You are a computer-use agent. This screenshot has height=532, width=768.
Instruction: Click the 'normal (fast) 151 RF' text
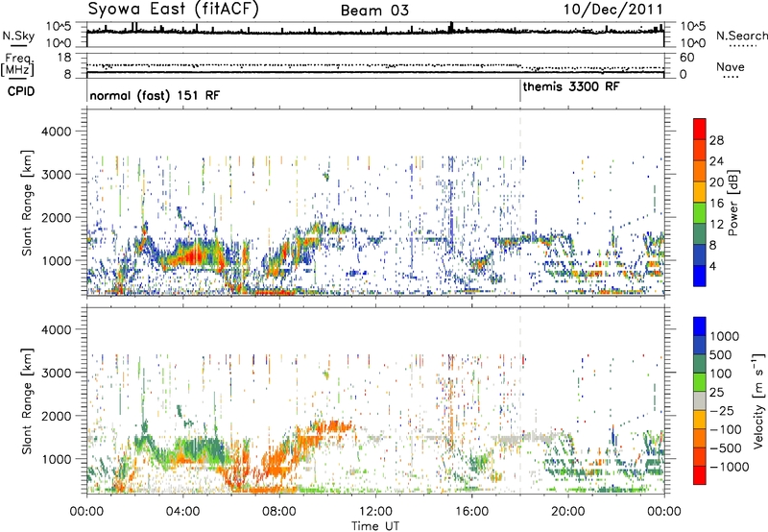[x=155, y=95]
